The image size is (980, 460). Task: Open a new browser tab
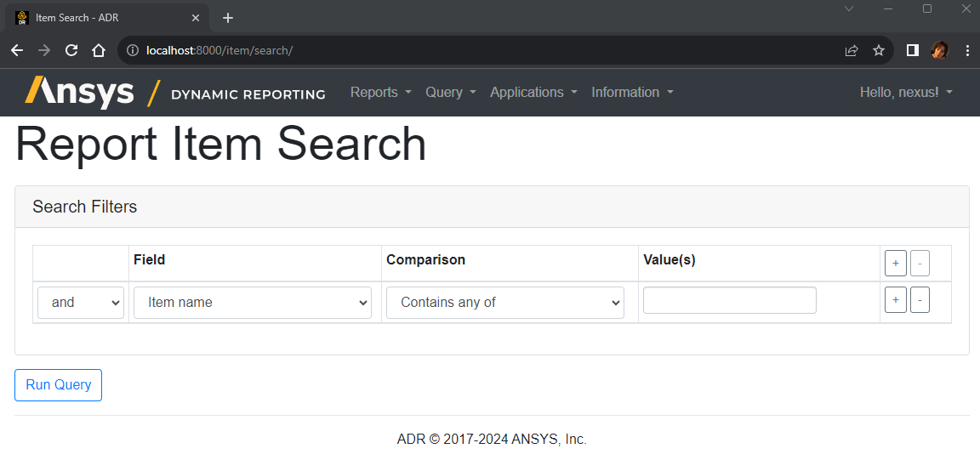click(228, 18)
